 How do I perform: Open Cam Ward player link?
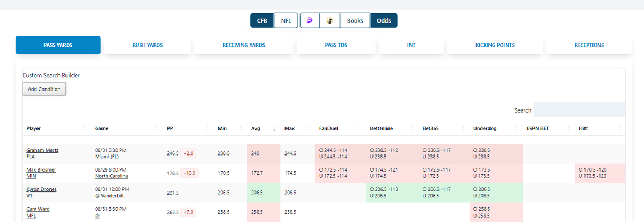tap(38, 209)
